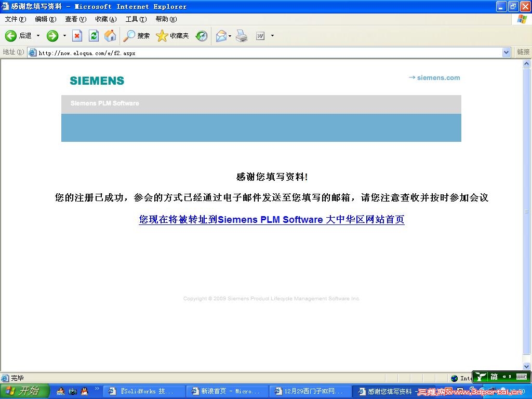532x399 pixels.
Task: Click the vertical scrollbar down arrow
Action: click(527, 366)
